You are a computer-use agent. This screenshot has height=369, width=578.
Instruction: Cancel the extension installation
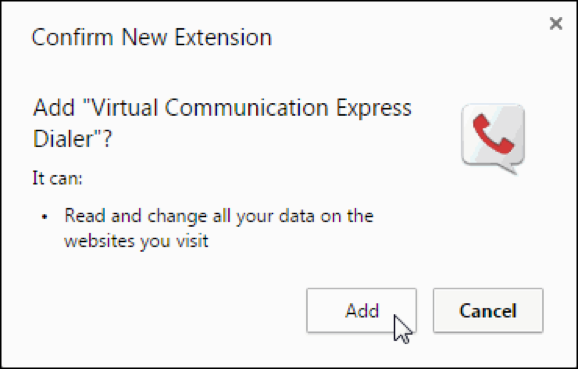tap(488, 310)
